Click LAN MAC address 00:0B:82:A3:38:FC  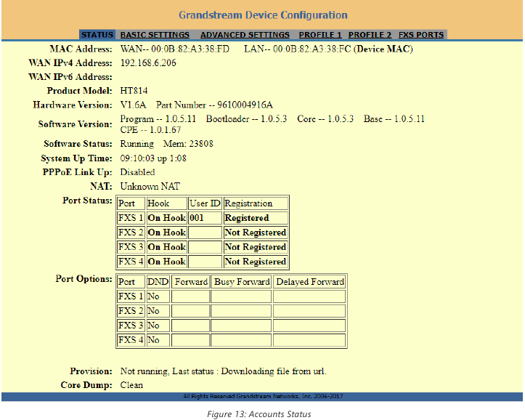[x=312, y=49]
